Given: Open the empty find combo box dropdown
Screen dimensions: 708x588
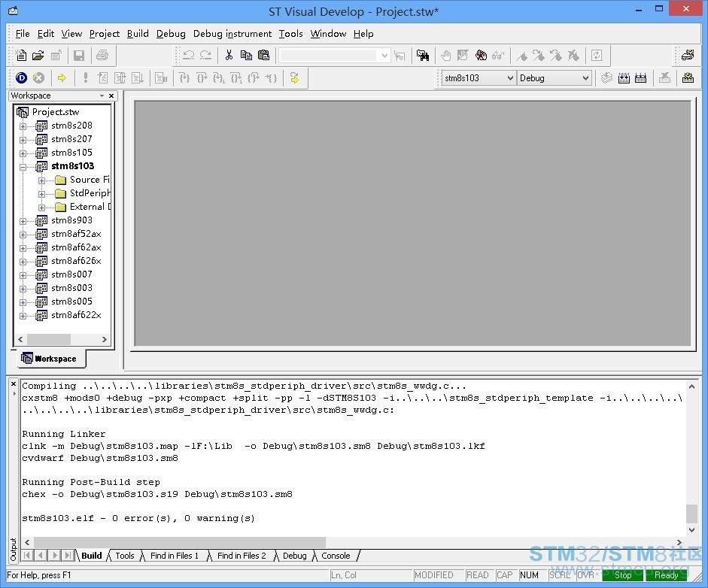Looking at the screenshot, I should 384,56.
